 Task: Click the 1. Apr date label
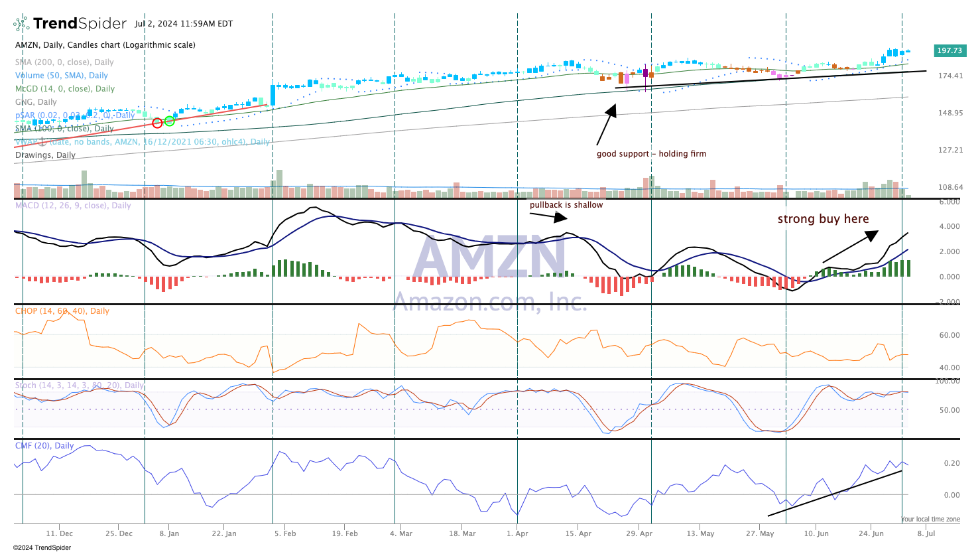(x=517, y=533)
